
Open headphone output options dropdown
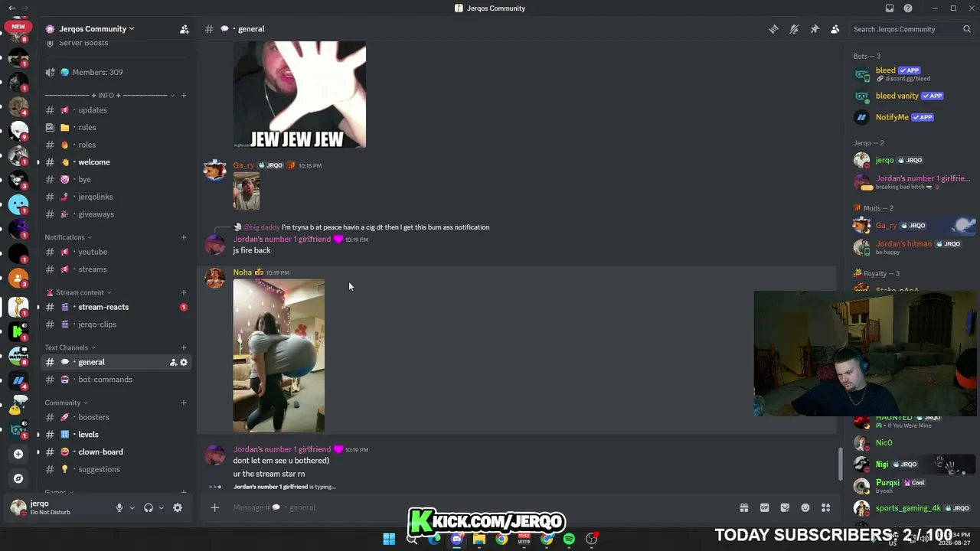pyautogui.click(x=161, y=507)
